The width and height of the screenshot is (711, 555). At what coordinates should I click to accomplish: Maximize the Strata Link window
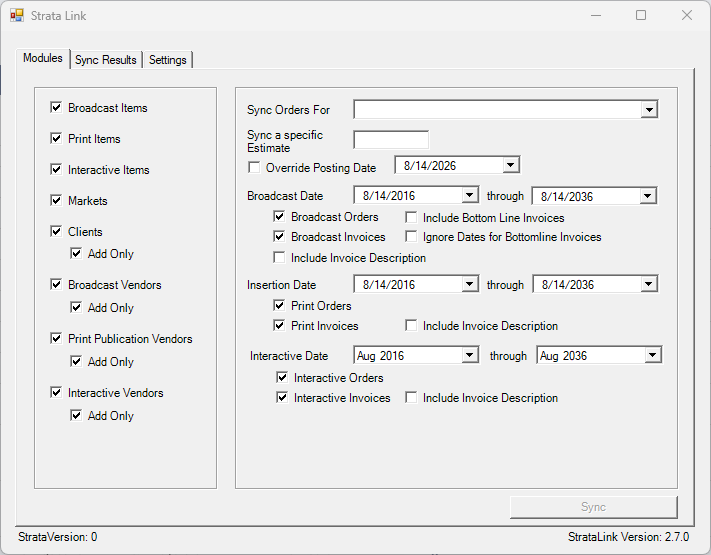(641, 15)
